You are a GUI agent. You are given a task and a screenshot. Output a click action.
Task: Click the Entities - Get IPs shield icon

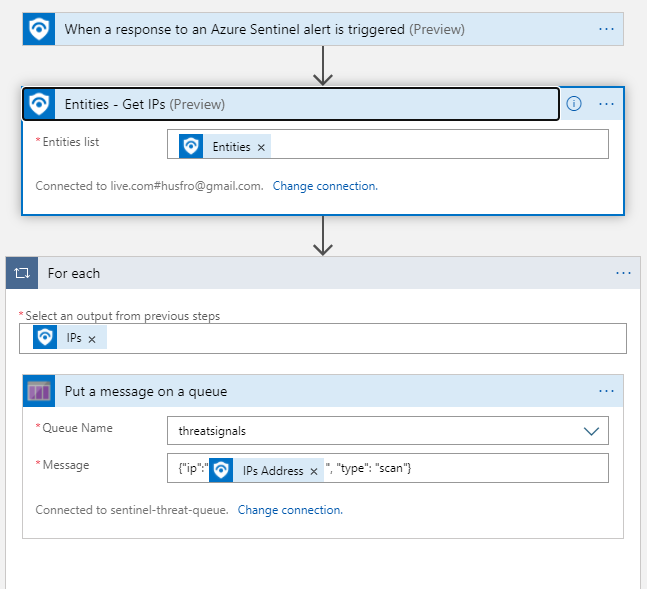point(39,104)
